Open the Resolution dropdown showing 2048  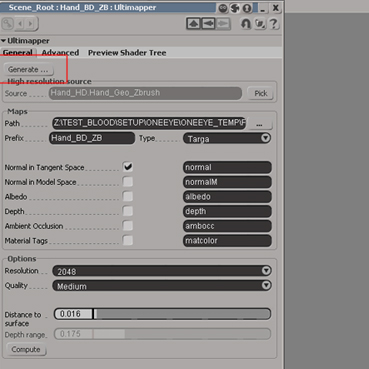162,271
